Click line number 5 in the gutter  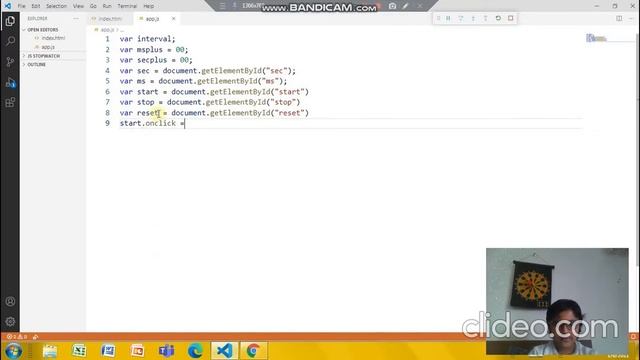tap(107, 81)
